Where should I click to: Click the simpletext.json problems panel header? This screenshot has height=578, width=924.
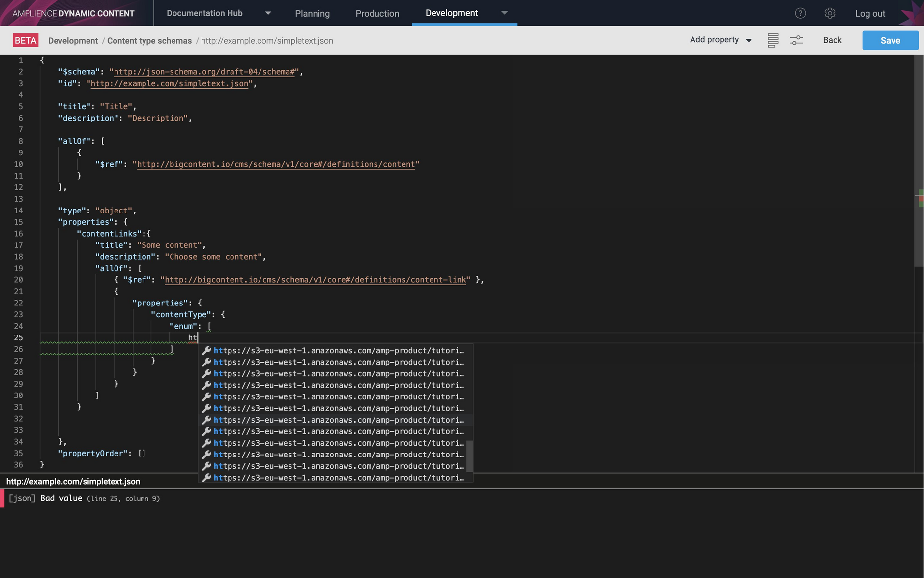[x=73, y=482]
